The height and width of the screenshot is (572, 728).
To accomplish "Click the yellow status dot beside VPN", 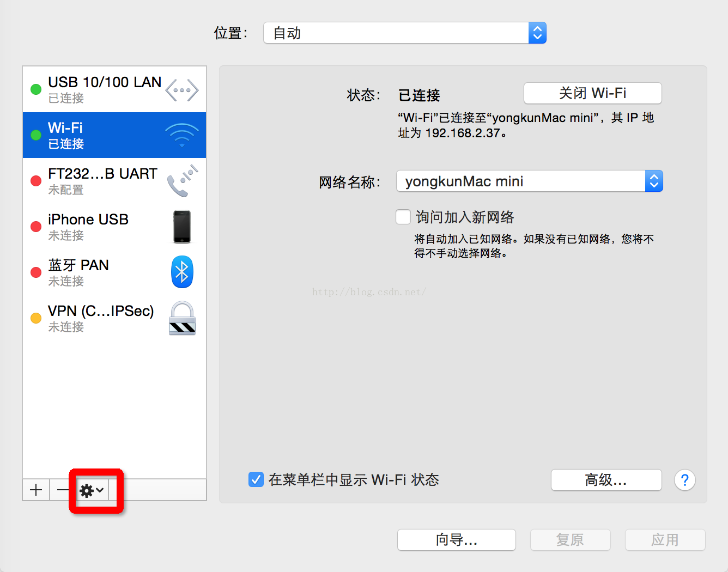I will [x=36, y=318].
